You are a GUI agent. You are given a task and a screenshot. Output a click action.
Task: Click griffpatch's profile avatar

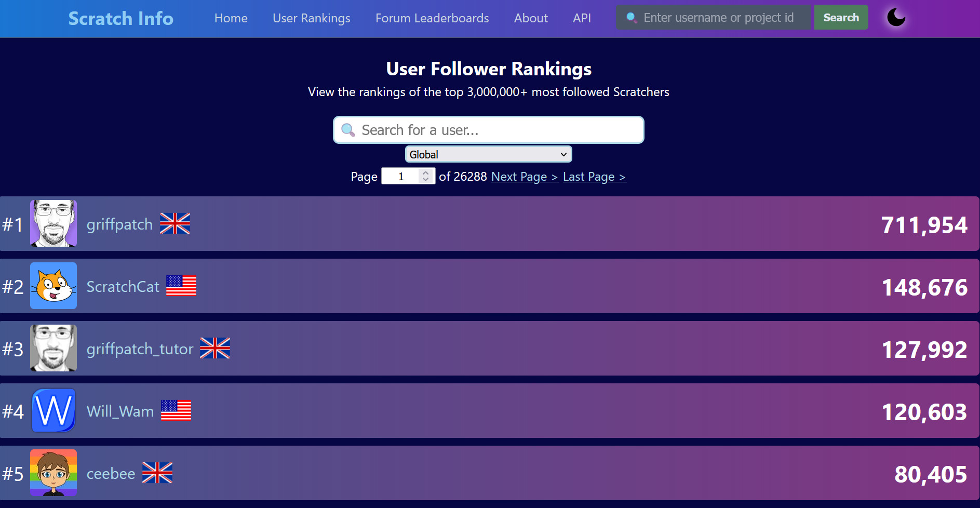(x=53, y=223)
